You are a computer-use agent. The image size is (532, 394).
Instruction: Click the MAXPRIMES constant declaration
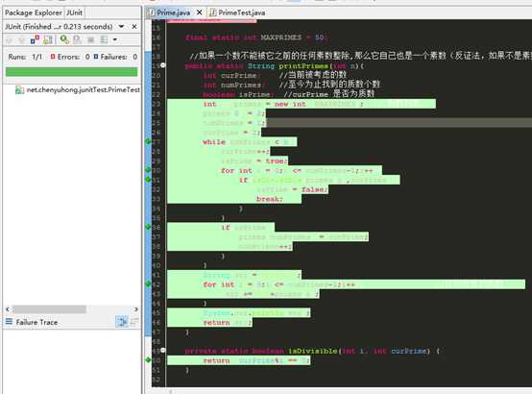point(280,37)
